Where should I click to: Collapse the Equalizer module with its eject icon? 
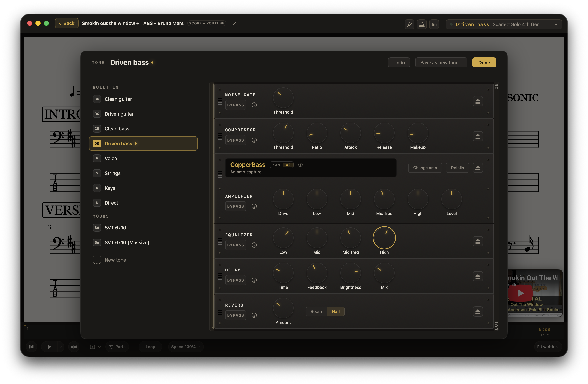pos(478,241)
